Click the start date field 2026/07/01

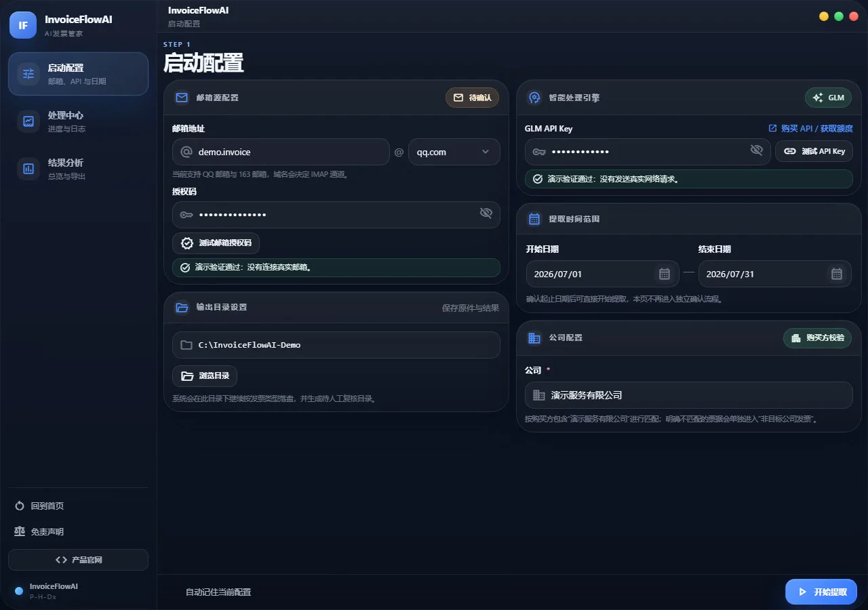tap(602, 274)
